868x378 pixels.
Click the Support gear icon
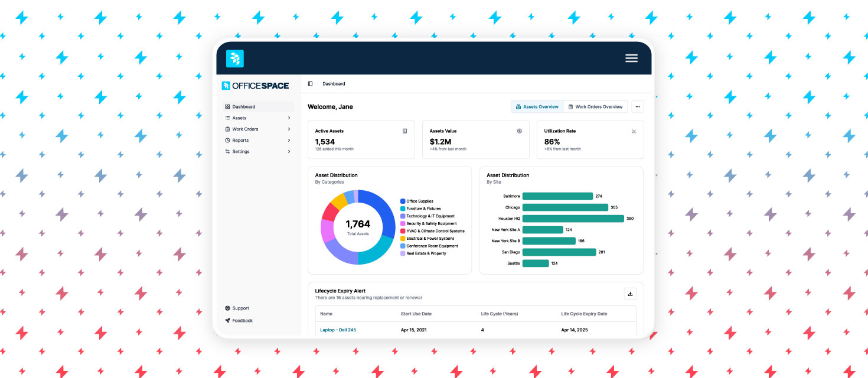pyautogui.click(x=227, y=308)
